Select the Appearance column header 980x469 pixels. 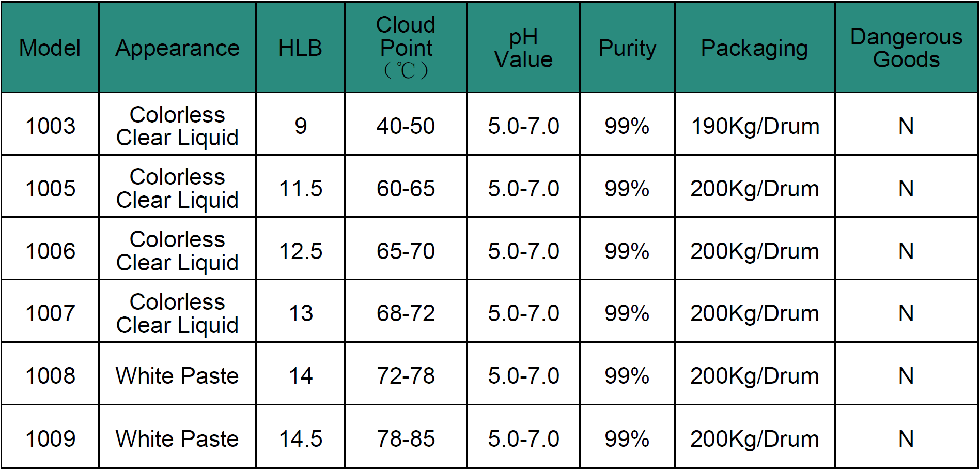tap(177, 48)
